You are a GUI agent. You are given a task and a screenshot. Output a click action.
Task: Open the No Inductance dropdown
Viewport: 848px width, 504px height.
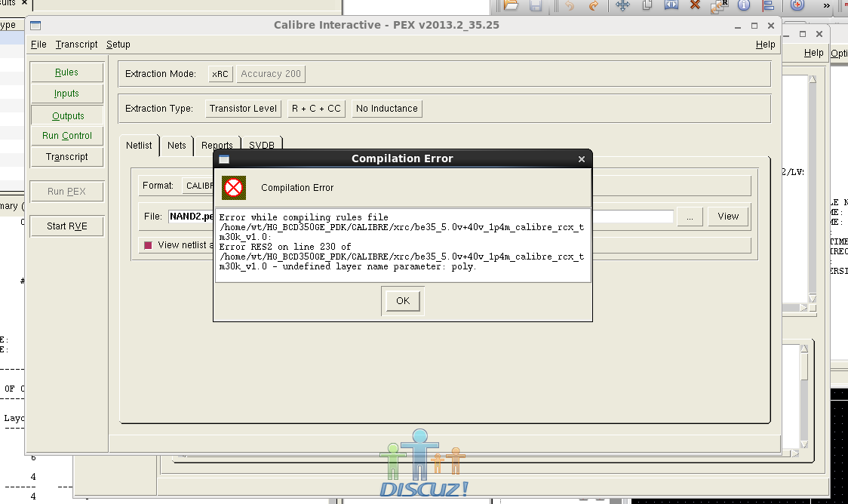(387, 109)
